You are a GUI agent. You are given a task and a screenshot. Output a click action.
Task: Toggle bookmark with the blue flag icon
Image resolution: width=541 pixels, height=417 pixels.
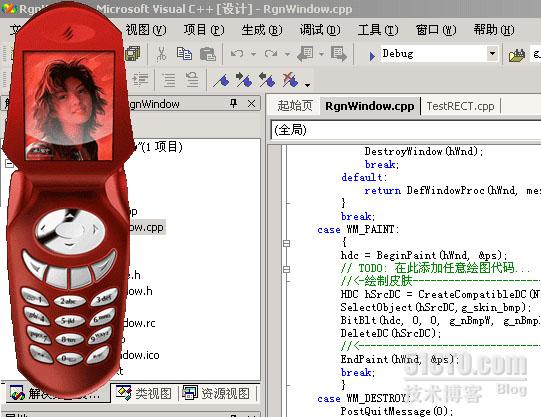221,80
